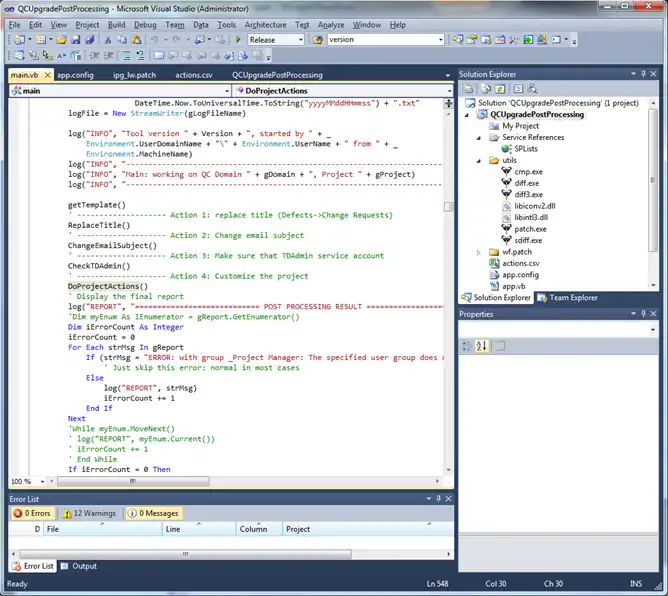Click the View Code icon in Solution Explorer
This screenshot has width=668, height=596.
click(x=518, y=89)
